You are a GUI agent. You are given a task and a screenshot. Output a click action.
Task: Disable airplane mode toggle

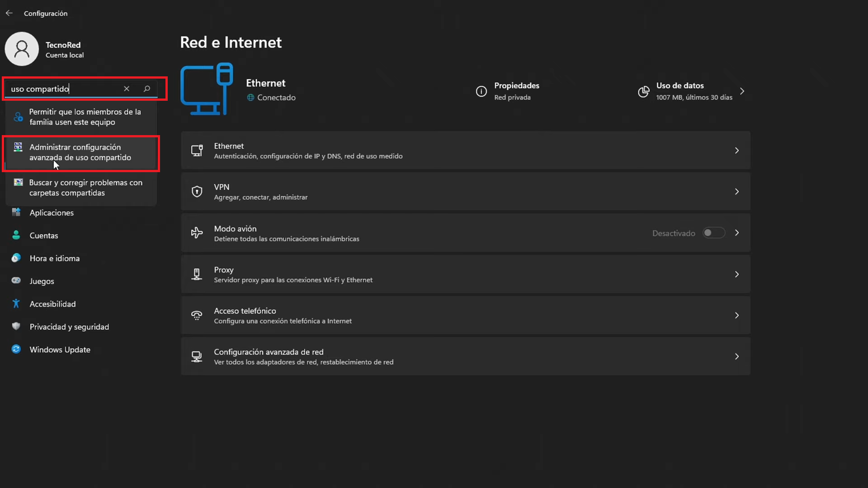pos(713,232)
